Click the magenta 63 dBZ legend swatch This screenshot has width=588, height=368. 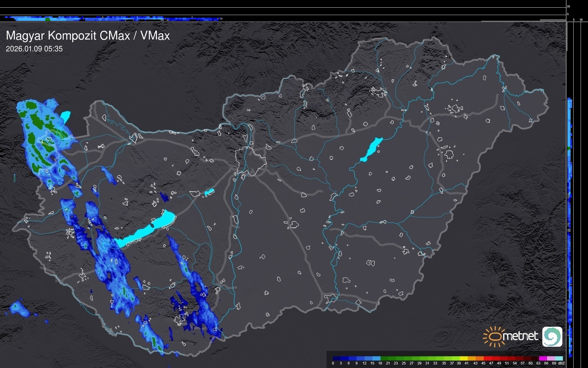coord(543,358)
